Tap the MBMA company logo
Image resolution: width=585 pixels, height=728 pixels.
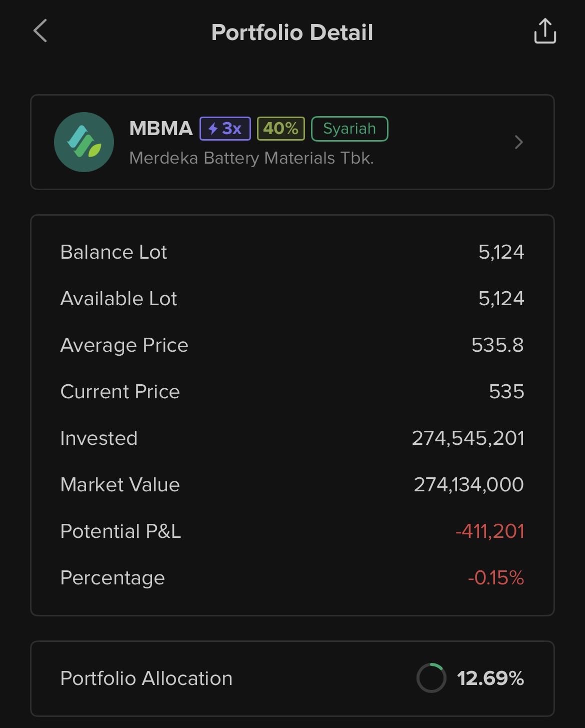pos(84,142)
